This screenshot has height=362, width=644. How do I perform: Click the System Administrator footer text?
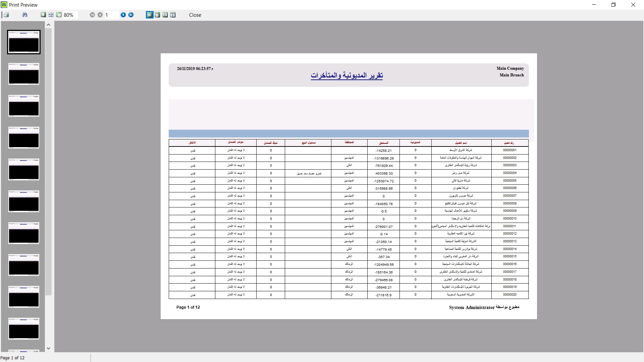coord(472,308)
